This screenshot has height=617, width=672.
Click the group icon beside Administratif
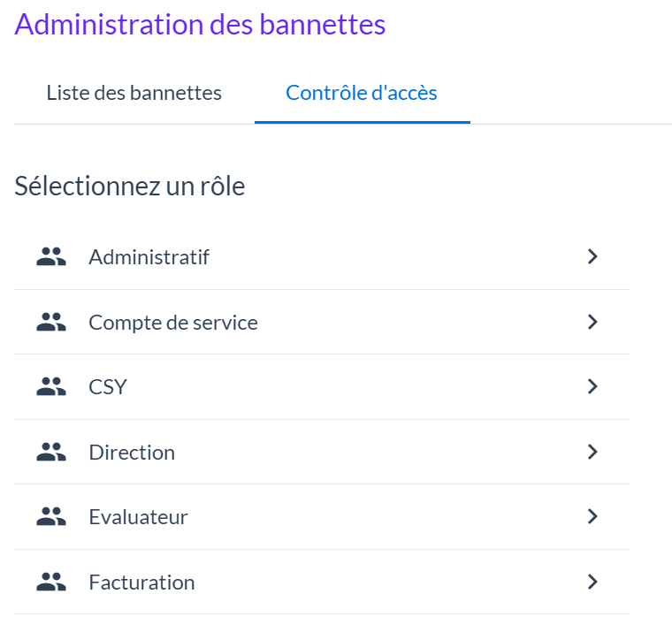point(52,257)
